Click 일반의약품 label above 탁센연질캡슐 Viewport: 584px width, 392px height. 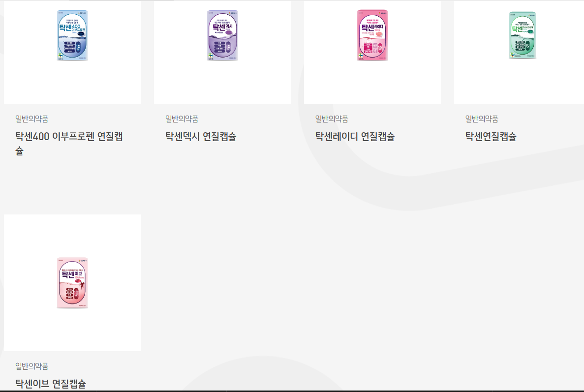[482, 119]
